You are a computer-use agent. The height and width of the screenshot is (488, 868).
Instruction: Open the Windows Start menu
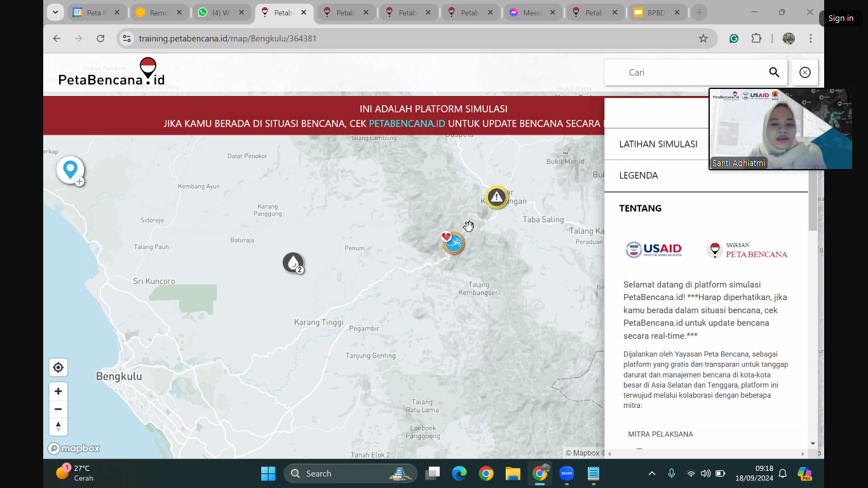(x=268, y=473)
